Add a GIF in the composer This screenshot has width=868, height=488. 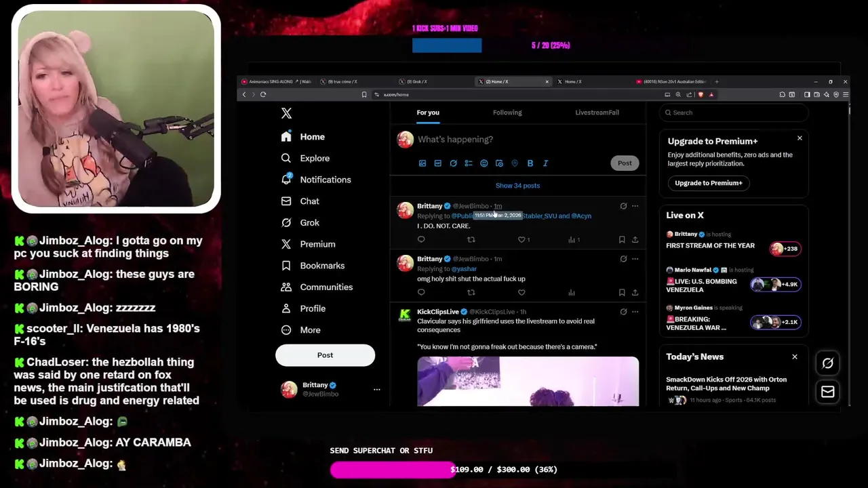tap(437, 163)
